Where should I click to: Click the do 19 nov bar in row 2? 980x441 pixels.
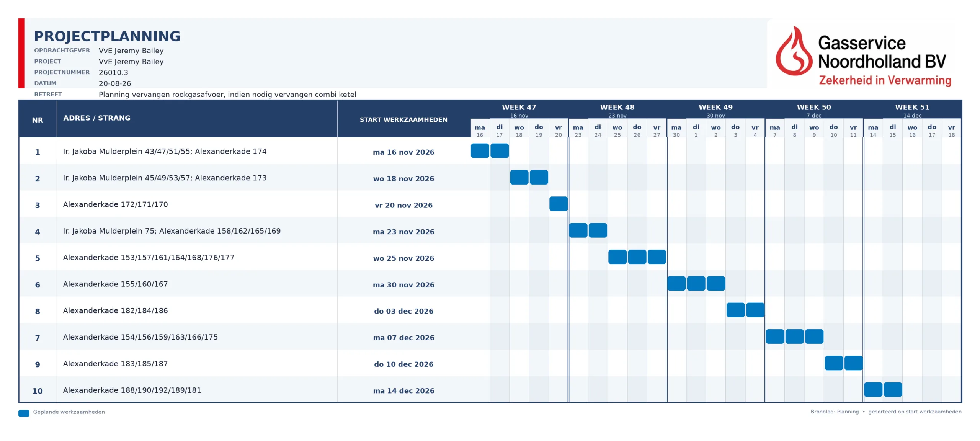(x=539, y=177)
